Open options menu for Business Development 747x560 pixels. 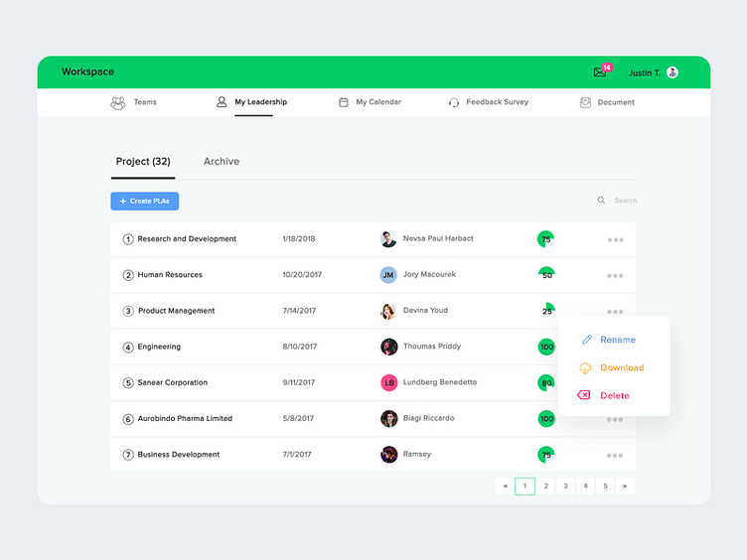[x=615, y=456]
